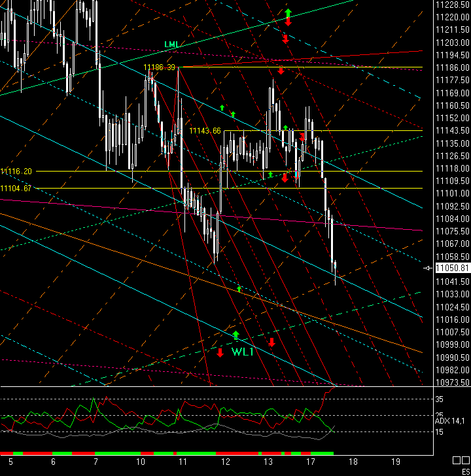Screen dimensions: 471x476
Task: Click price axis value 11203.00
Action: (x=452, y=43)
